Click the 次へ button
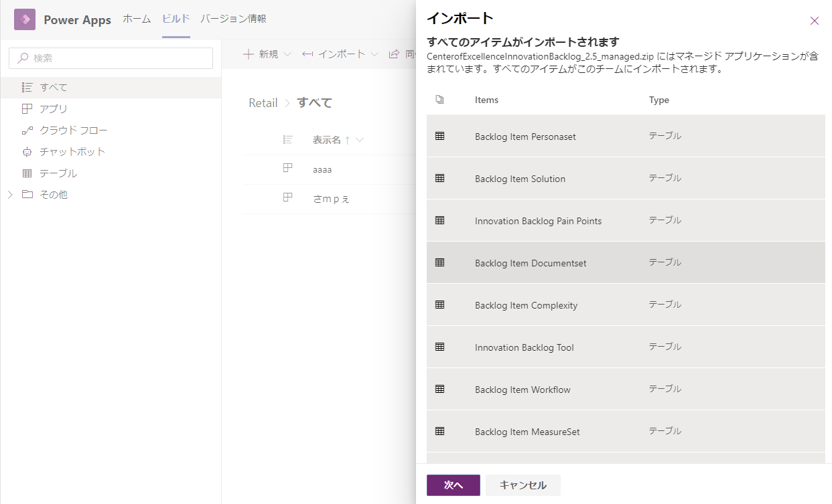 (x=453, y=485)
